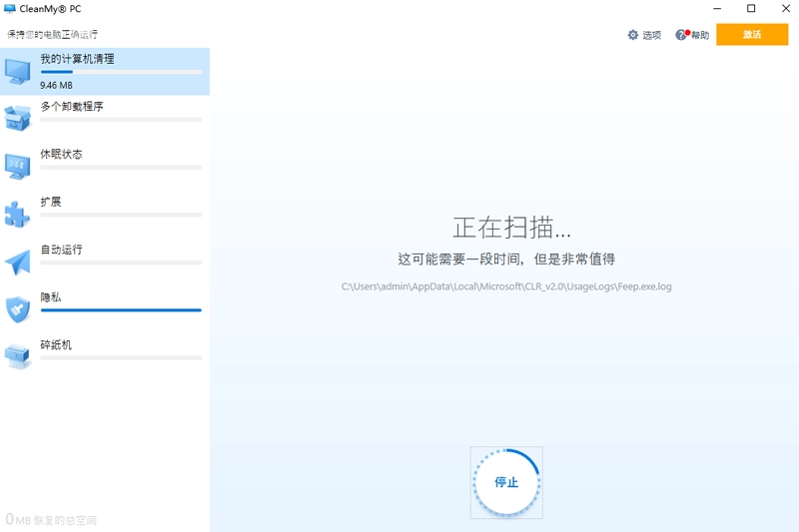799x532 pixels.
Task: Close the CleanMy PC window
Action: point(786,9)
